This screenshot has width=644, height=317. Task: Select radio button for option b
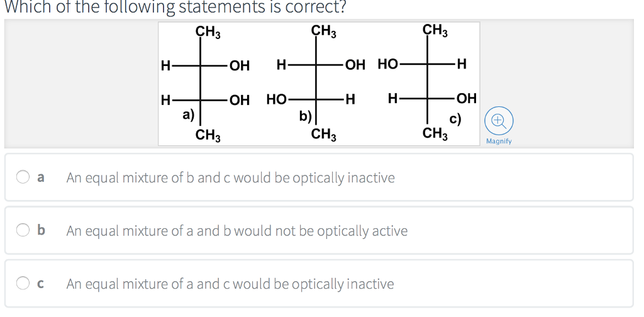(23, 231)
